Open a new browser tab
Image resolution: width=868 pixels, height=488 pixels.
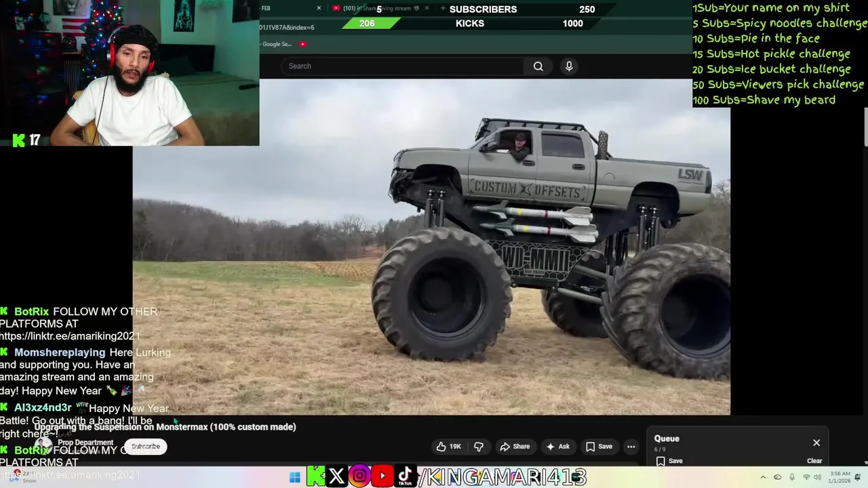coord(443,8)
